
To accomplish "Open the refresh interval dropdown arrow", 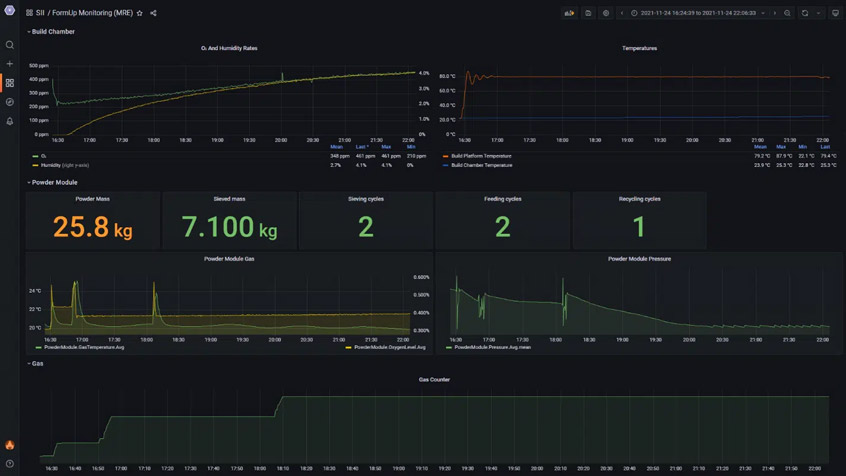I will pos(818,13).
